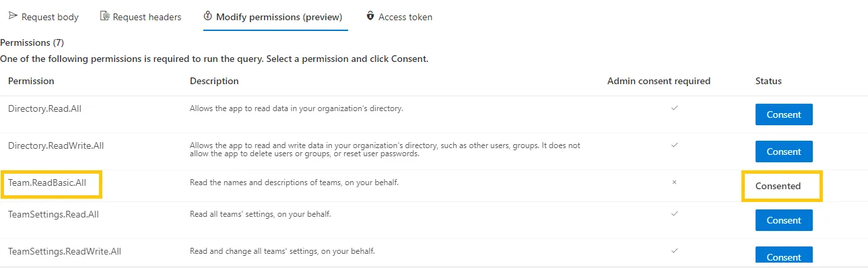
Task: Click the instruction text about selecting a permission
Action: [214, 59]
